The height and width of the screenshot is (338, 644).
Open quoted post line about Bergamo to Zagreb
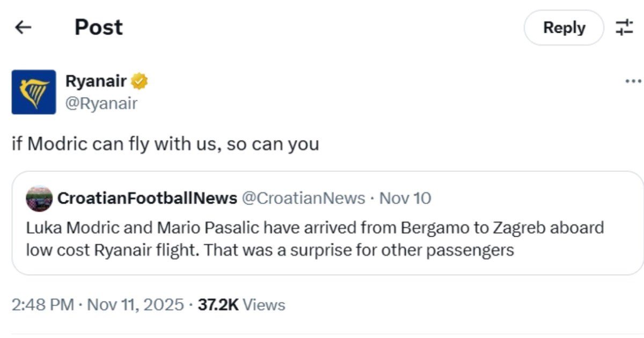314,227
